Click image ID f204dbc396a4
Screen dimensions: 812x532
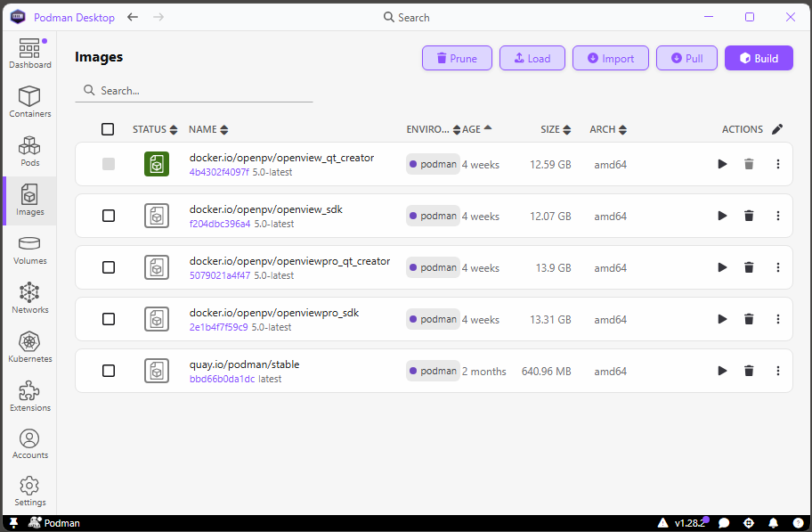(220, 224)
